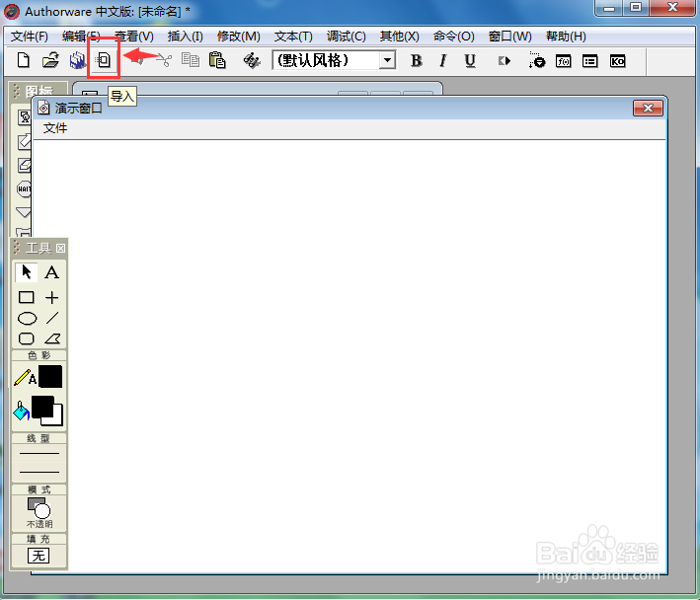The image size is (700, 600).
Task: Toggle Underline text formatting
Action: click(x=470, y=60)
